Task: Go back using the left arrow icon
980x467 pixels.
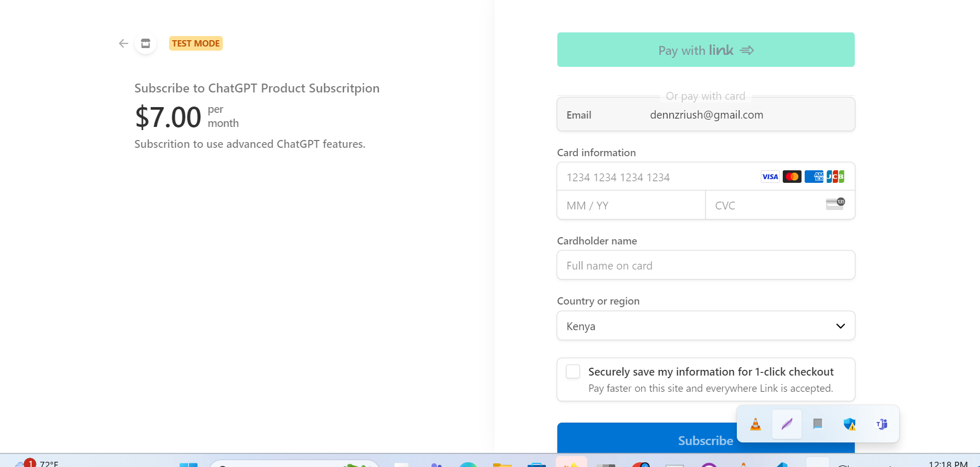Action: pyautogui.click(x=124, y=43)
